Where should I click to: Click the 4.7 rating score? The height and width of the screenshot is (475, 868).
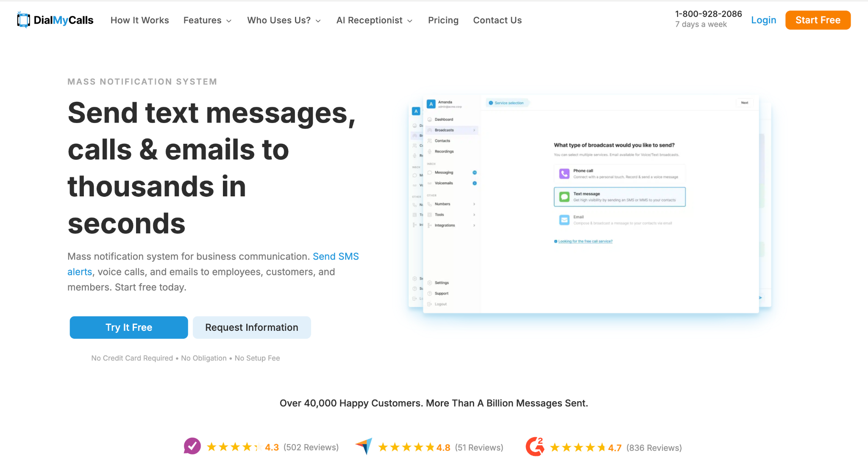(615, 448)
